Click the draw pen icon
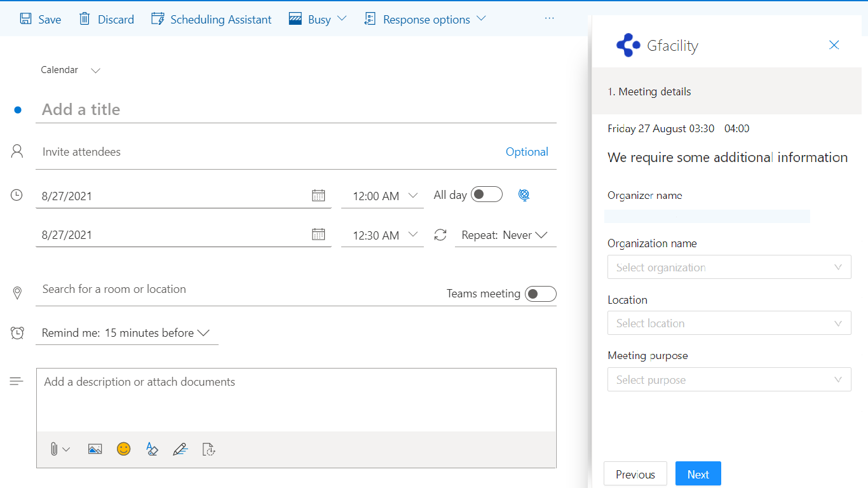 tap(180, 449)
